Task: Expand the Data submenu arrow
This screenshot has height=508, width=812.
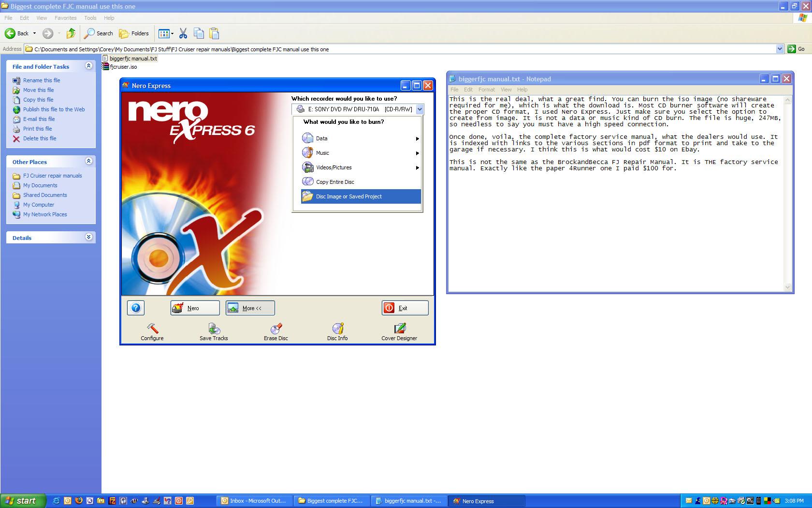Action: [417, 139]
